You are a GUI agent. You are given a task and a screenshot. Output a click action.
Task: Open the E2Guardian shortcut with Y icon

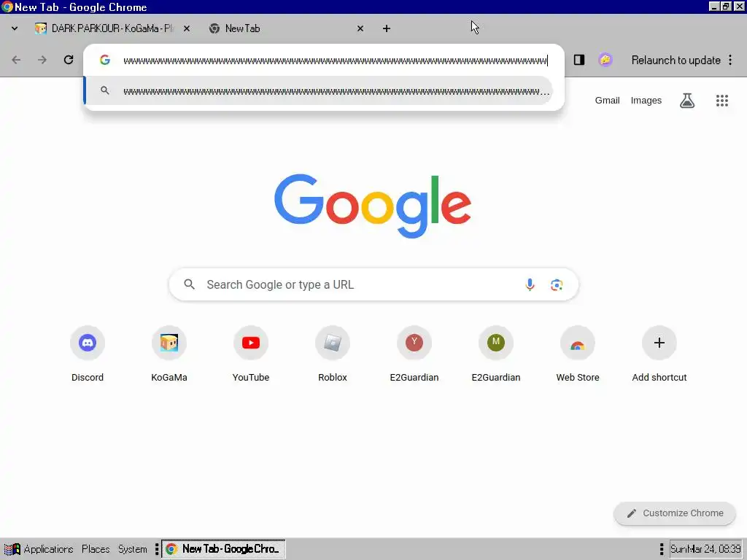pyautogui.click(x=414, y=354)
